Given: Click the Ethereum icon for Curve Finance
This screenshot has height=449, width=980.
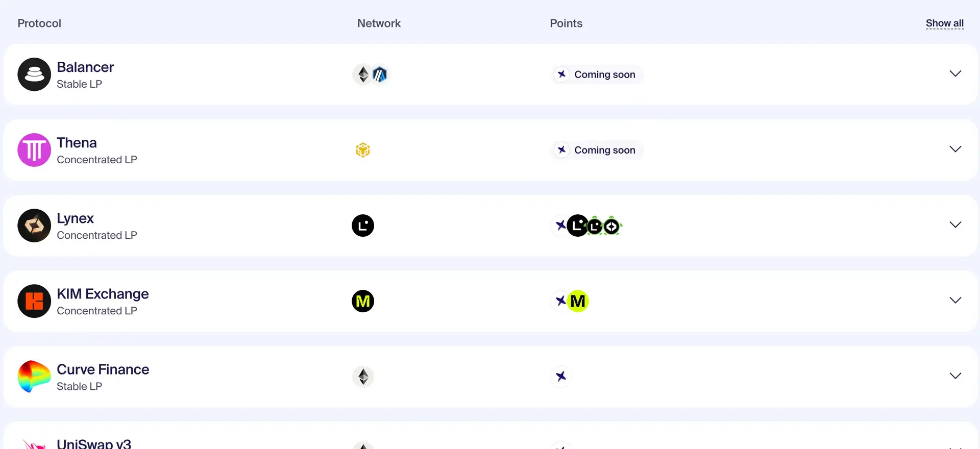Looking at the screenshot, I should tap(363, 377).
